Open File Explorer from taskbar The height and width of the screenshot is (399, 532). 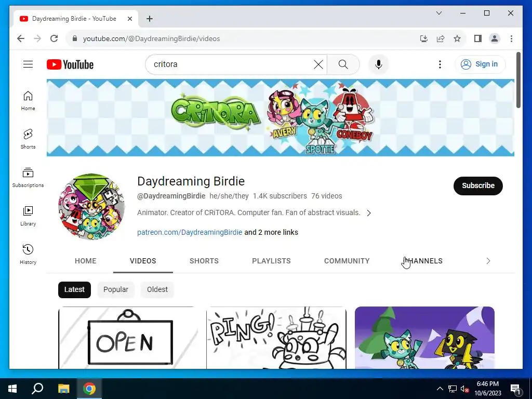pyautogui.click(x=63, y=389)
